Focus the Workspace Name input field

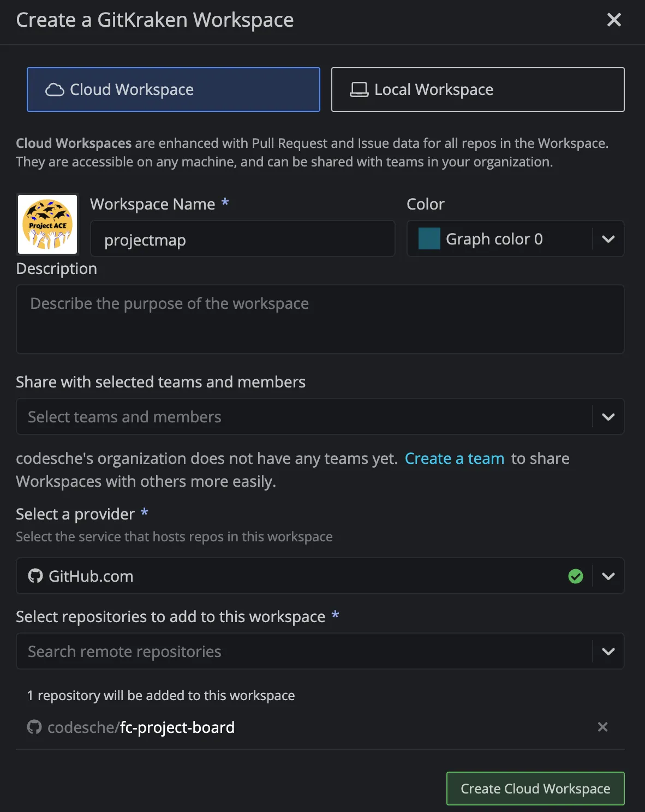tap(242, 239)
